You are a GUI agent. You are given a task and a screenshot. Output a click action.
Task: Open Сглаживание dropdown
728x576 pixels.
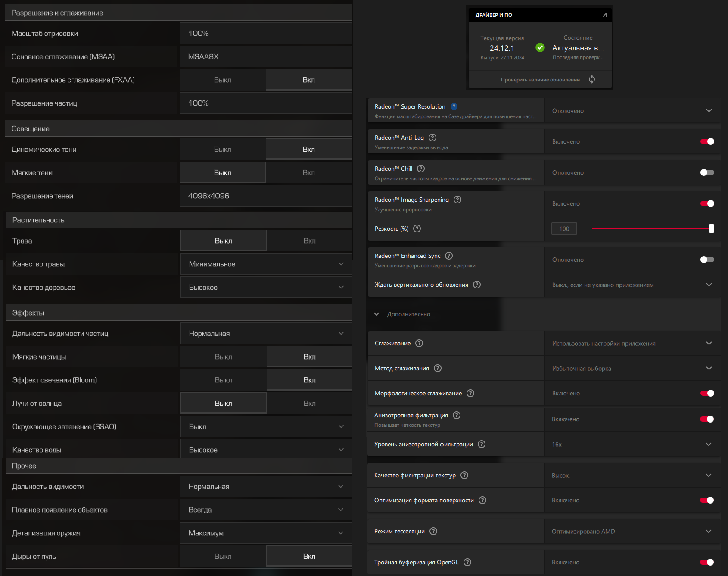(633, 343)
